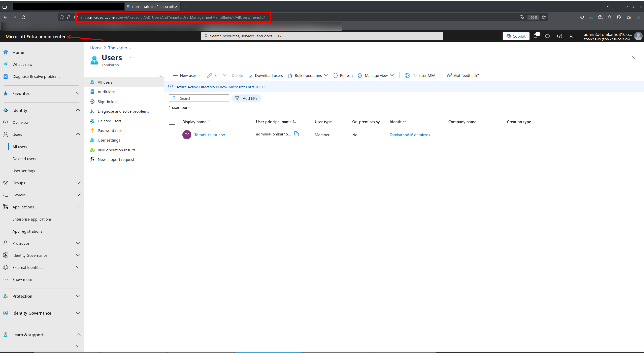Expand the Devices nav group
Screen dimensions: 644x353
coord(78,195)
